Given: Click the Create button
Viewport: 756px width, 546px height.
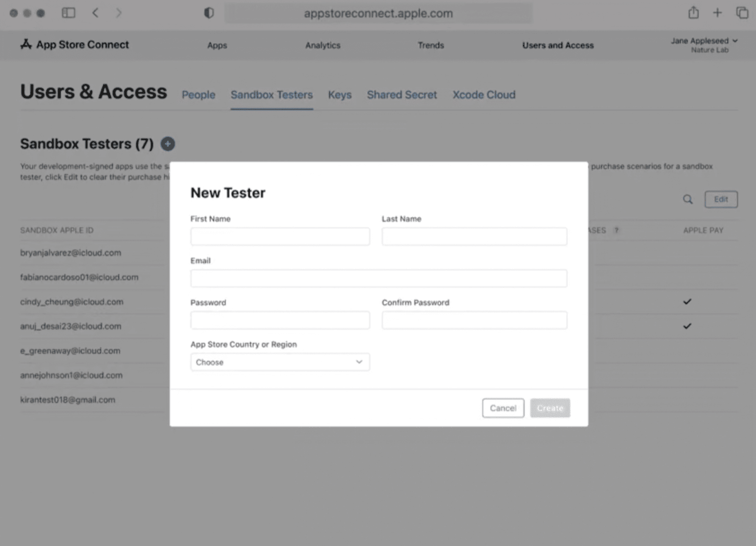Looking at the screenshot, I should tap(550, 408).
